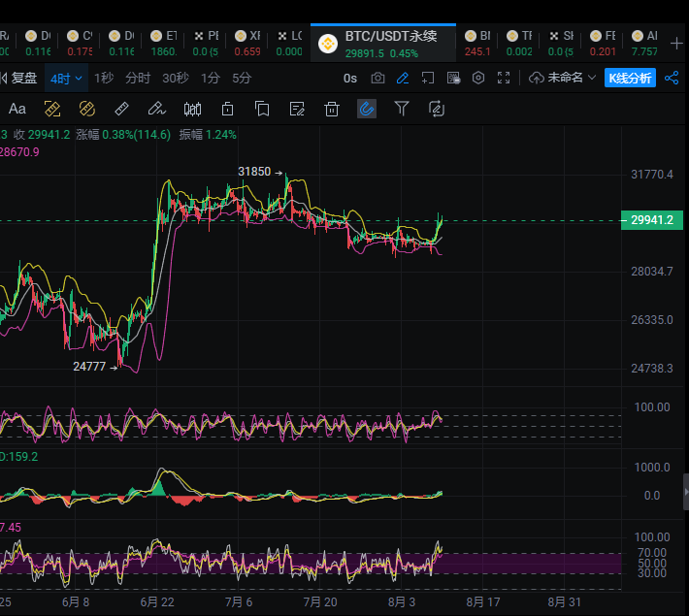Click the 复盘 replay button
689x616 pixels.
pyautogui.click(x=19, y=79)
